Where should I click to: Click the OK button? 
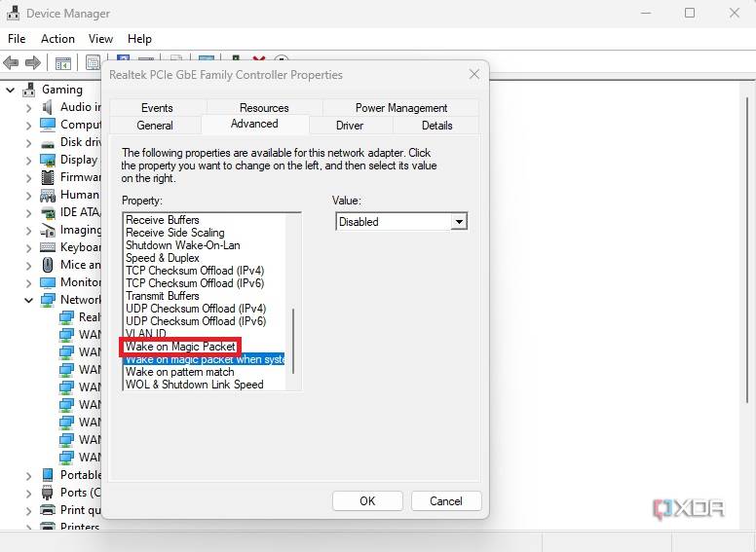[x=367, y=501]
